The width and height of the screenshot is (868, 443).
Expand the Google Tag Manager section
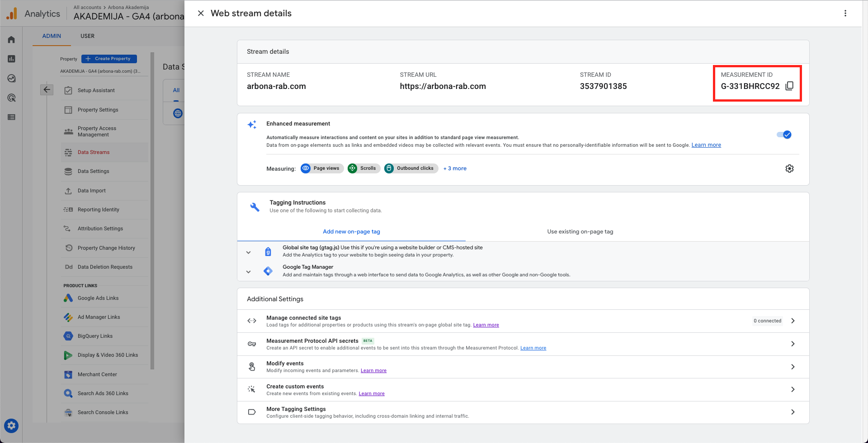[x=248, y=272]
